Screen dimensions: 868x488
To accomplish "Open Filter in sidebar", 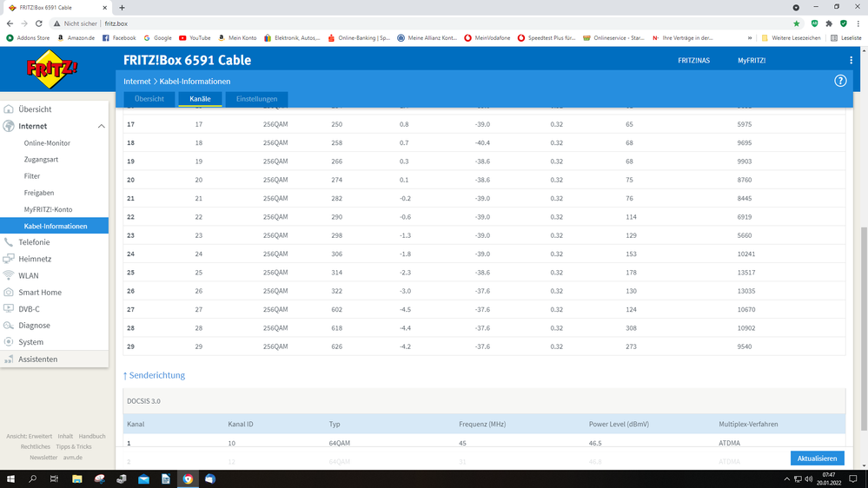I will tap(32, 176).
